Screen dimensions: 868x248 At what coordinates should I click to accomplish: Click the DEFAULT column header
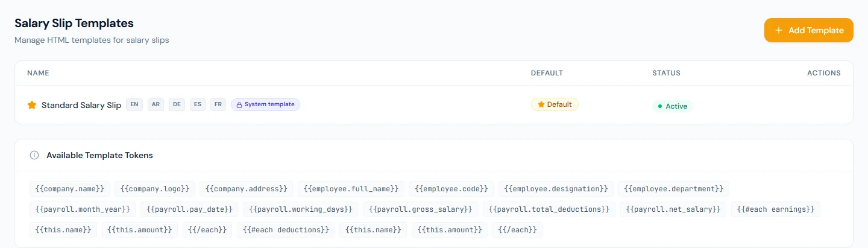(x=547, y=73)
